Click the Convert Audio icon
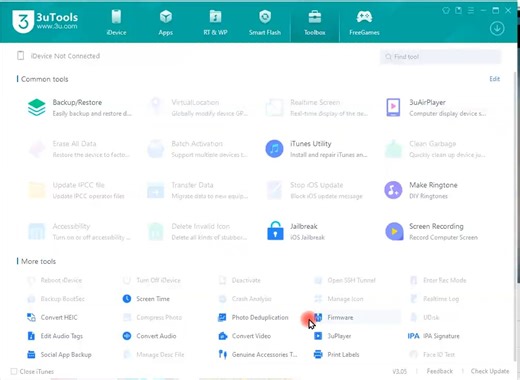Image resolution: width=520 pixels, height=380 pixels. (x=127, y=336)
